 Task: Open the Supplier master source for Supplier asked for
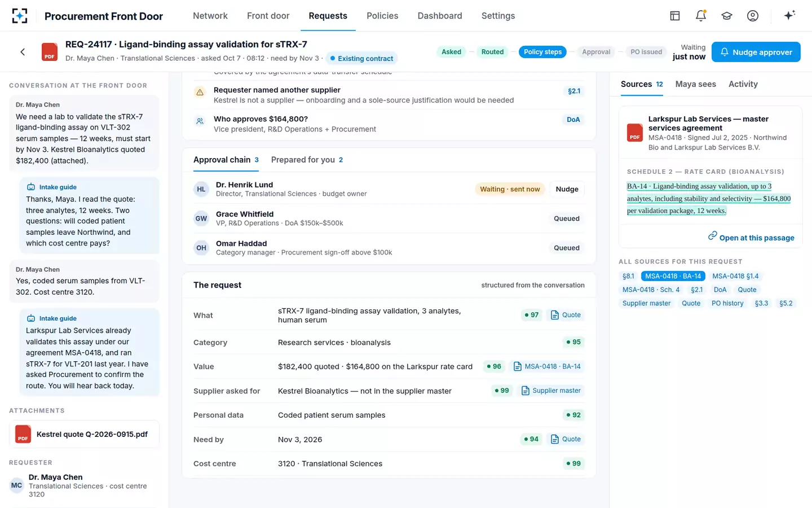(x=550, y=391)
